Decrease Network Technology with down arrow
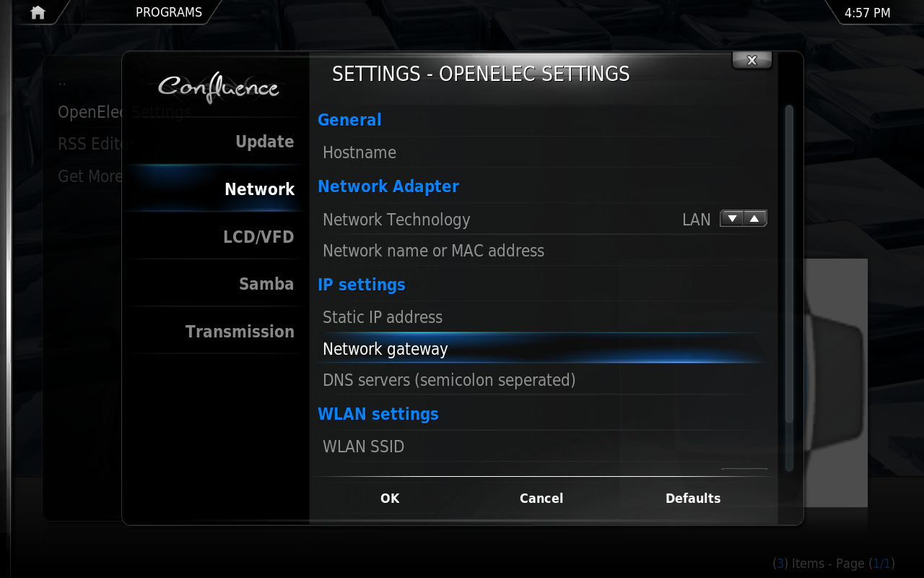 tap(732, 219)
